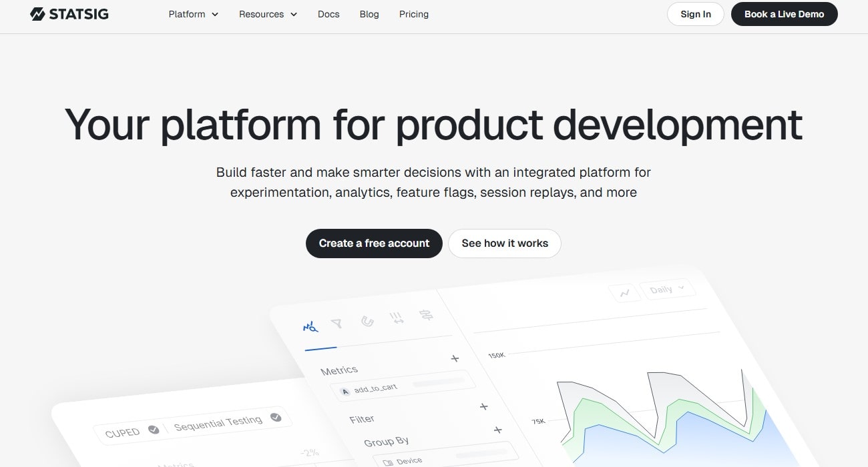Click the line chart type icon beside Daily
868x467 pixels.
tap(625, 292)
